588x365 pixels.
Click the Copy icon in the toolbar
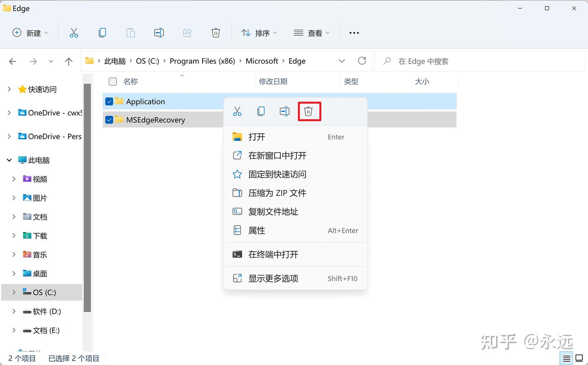[x=102, y=33]
